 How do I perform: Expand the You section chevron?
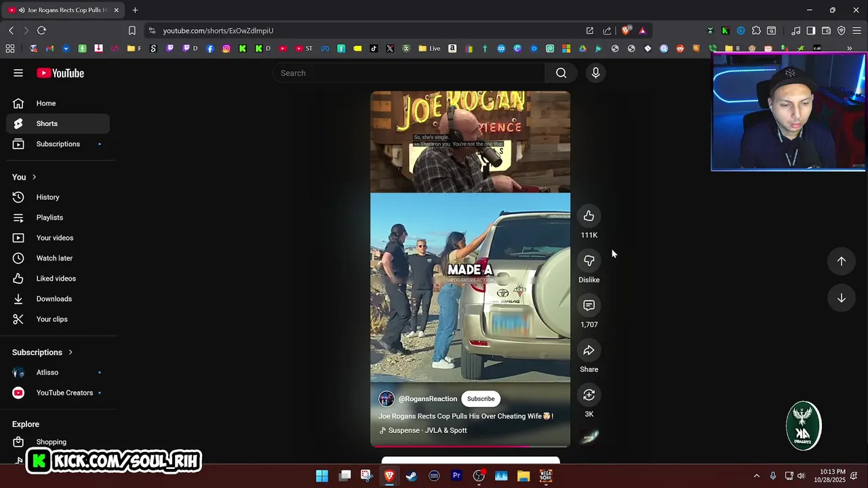pos(34,177)
